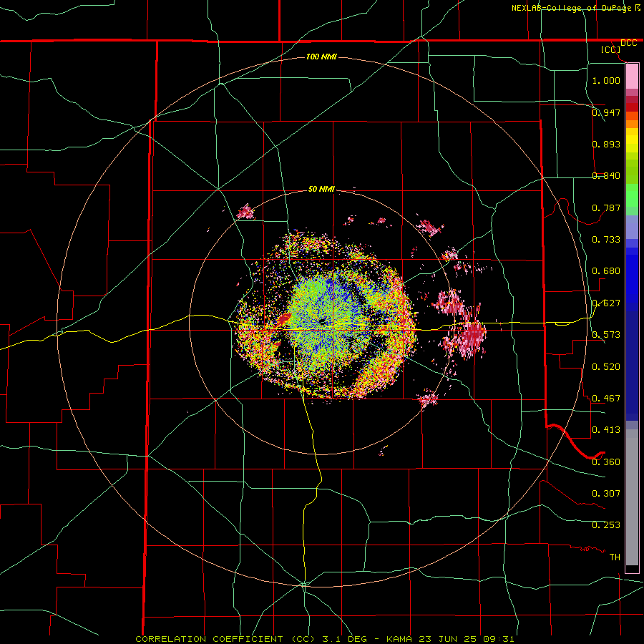Click the 100 NMI range ring label
This screenshot has width=644, height=644.
(x=321, y=57)
